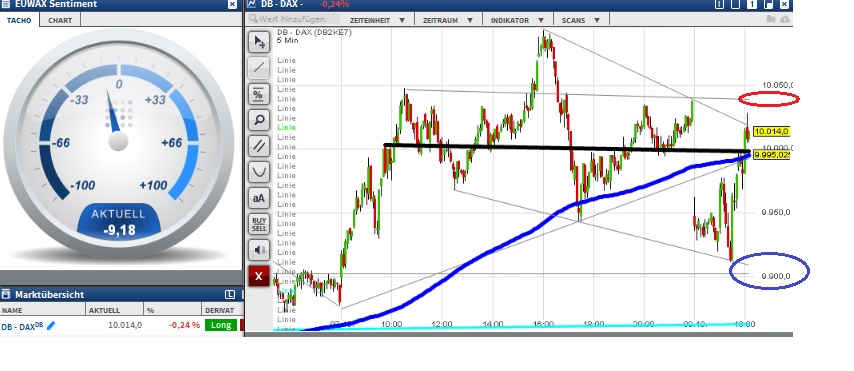Activate the magnifier zoom tool
This screenshot has height=371, width=854.
(259, 119)
